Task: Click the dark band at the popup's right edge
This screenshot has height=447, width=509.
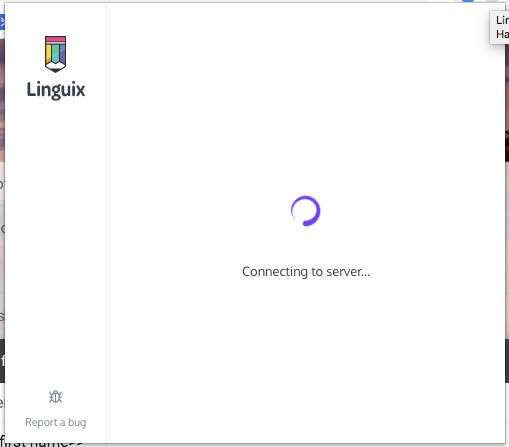Action: [507, 361]
